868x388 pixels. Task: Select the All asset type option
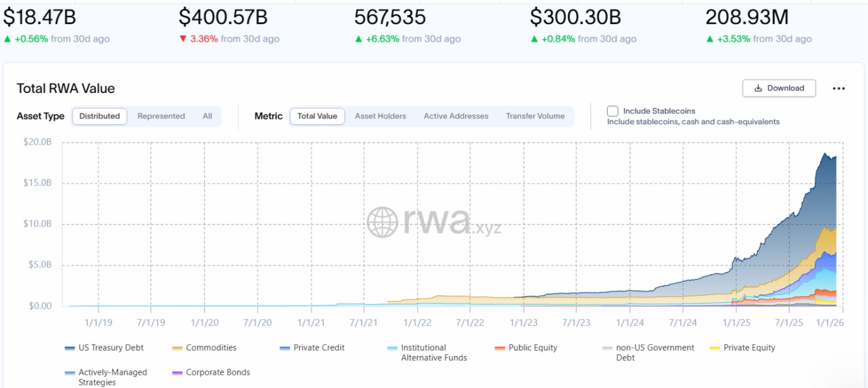[x=207, y=116]
